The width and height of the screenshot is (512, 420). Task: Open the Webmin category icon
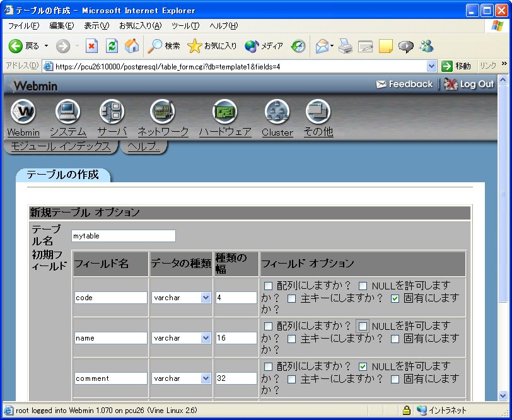tap(23, 112)
